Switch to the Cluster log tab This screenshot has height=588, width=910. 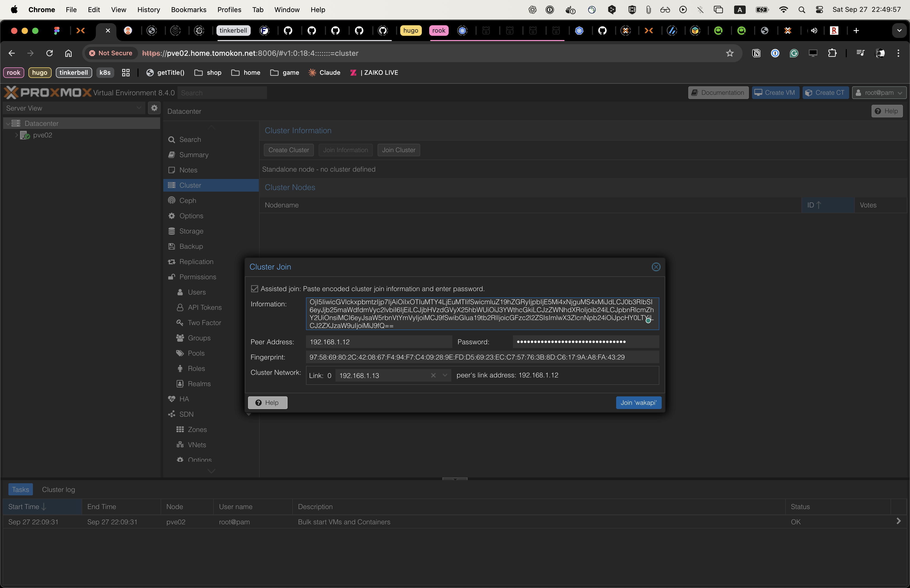[x=58, y=490]
